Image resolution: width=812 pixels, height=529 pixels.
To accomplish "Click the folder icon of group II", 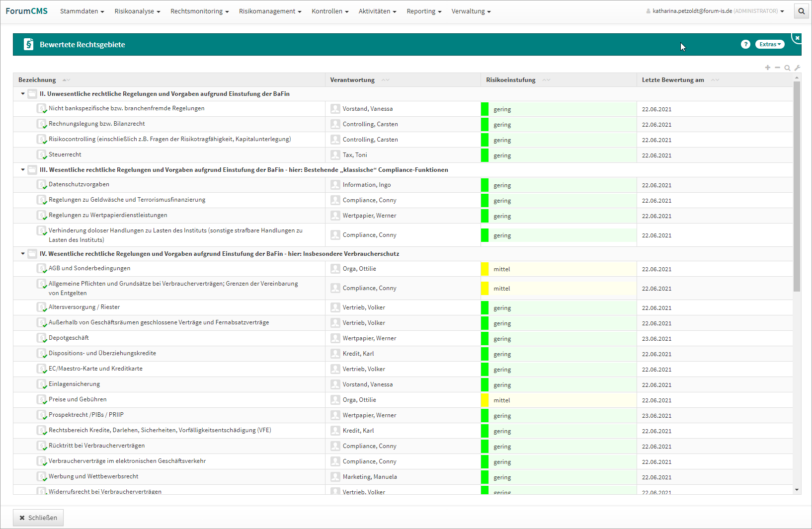I will [x=32, y=94].
